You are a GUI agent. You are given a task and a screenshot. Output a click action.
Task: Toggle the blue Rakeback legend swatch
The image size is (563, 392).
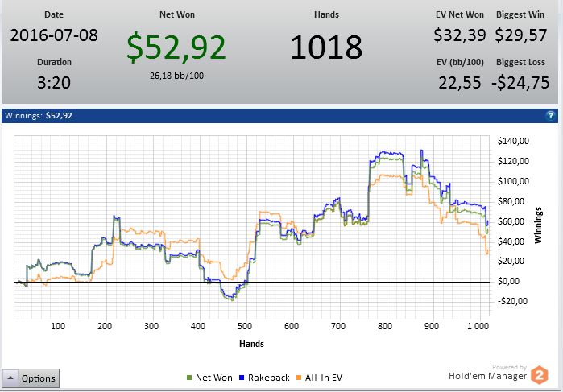242,378
